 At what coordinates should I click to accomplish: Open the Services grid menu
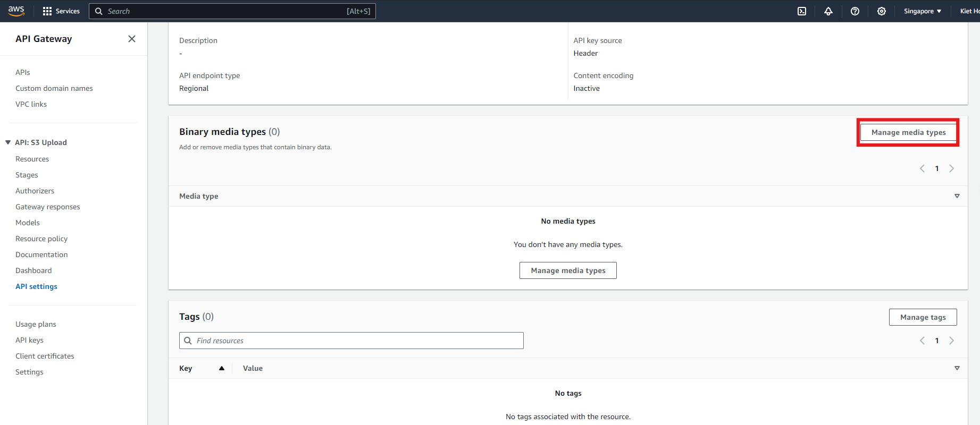tap(47, 11)
